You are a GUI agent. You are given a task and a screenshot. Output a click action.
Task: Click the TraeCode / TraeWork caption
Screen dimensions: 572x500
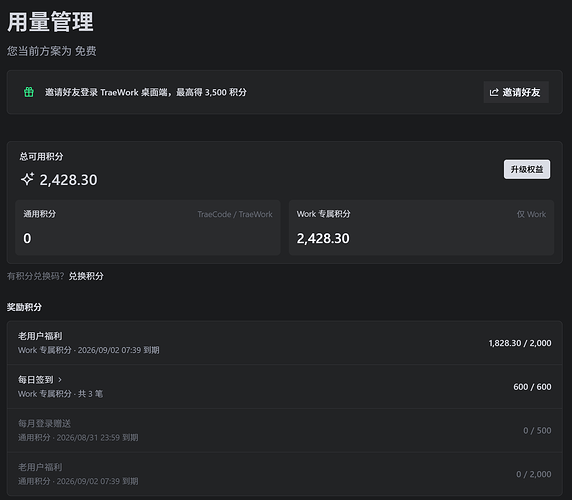pyautogui.click(x=235, y=214)
